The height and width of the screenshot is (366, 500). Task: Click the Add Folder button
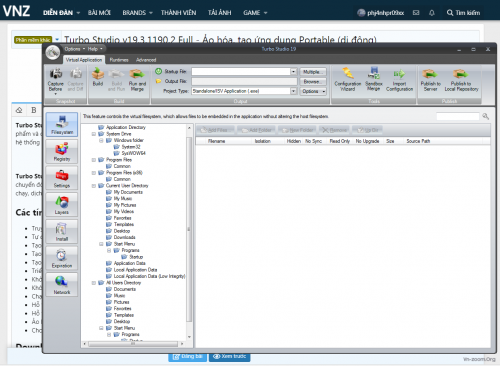coord(257,130)
